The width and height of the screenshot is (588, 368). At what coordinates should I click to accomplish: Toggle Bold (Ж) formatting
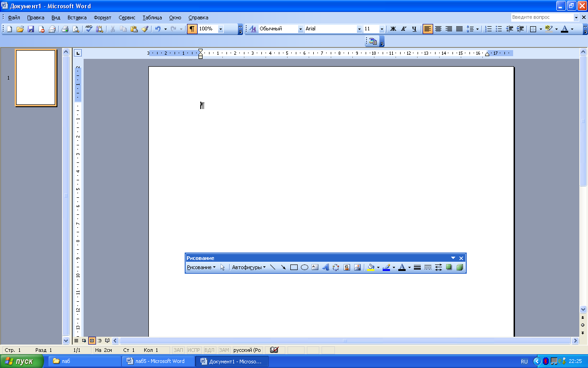click(393, 29)
